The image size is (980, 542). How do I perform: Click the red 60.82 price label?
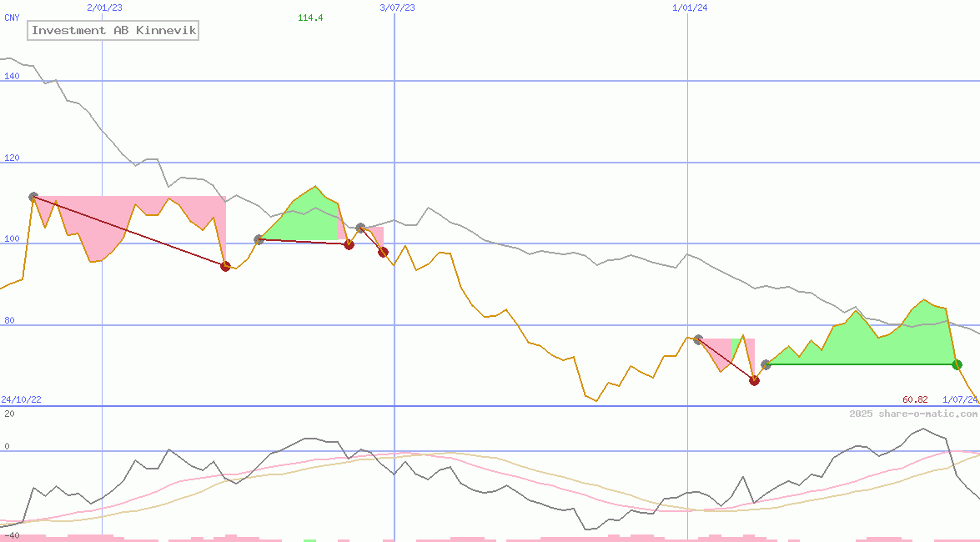pyautogui.click(x=915, y=399)
